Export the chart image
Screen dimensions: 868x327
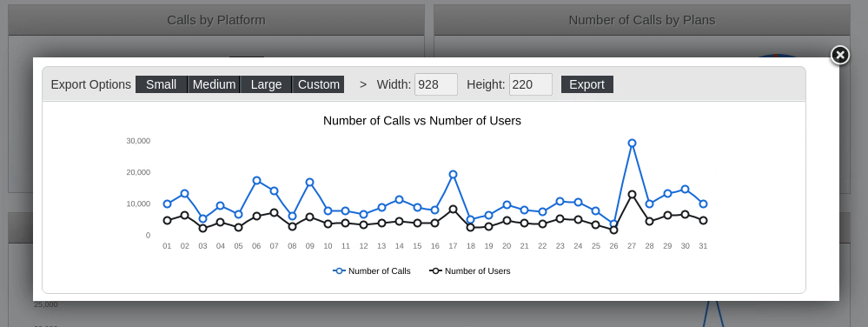pos(587,84)
